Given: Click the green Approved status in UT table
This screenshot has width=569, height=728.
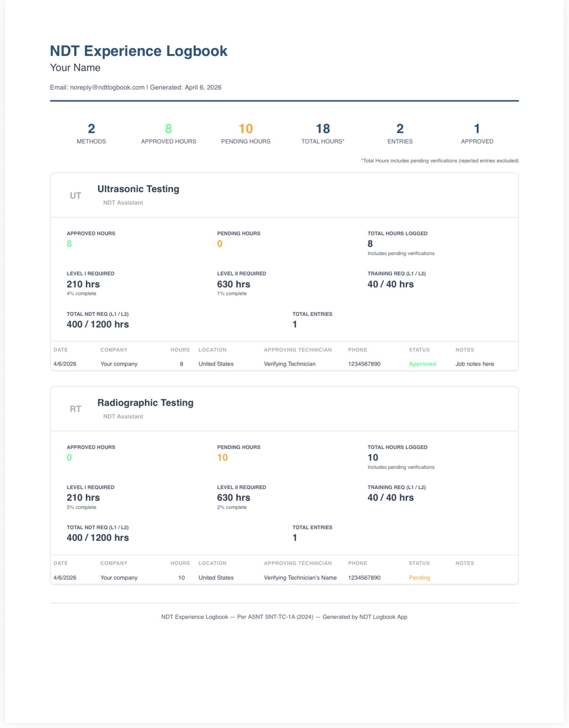Looking at the screenshot, I should point(422,364).
